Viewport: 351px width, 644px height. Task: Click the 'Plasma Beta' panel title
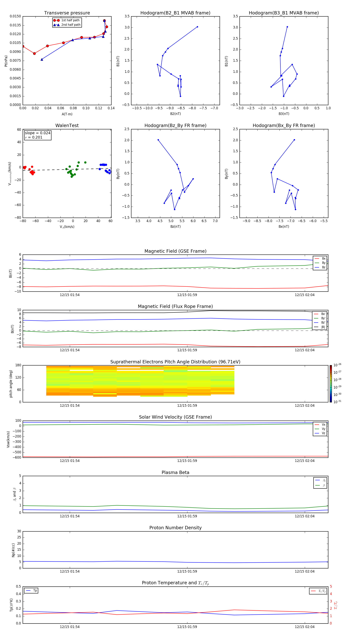click(x=175, y=473)
